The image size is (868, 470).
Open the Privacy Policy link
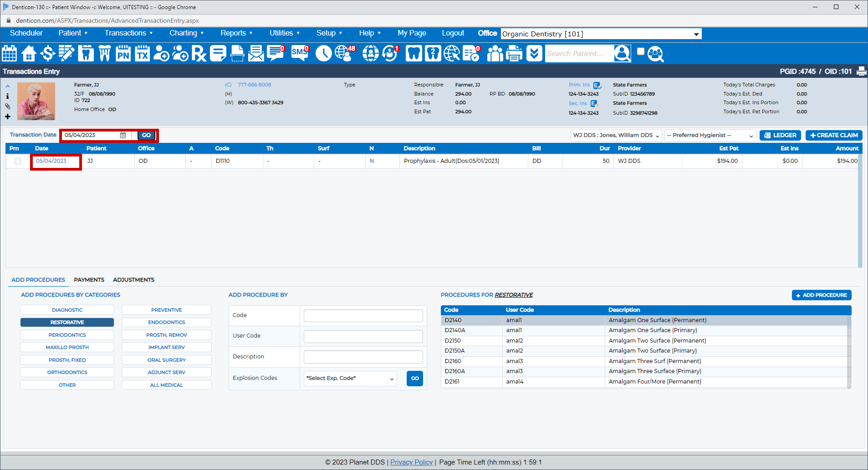pyautogui.click(x=411, y=462)
